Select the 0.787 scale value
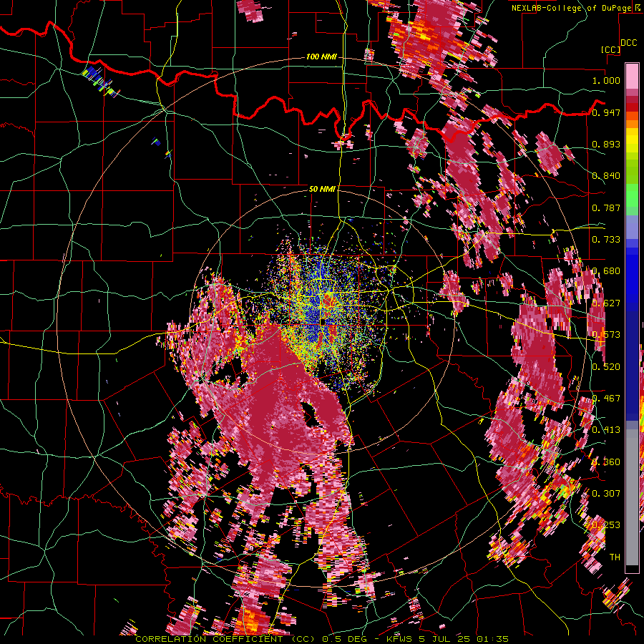 click(606, 208)
